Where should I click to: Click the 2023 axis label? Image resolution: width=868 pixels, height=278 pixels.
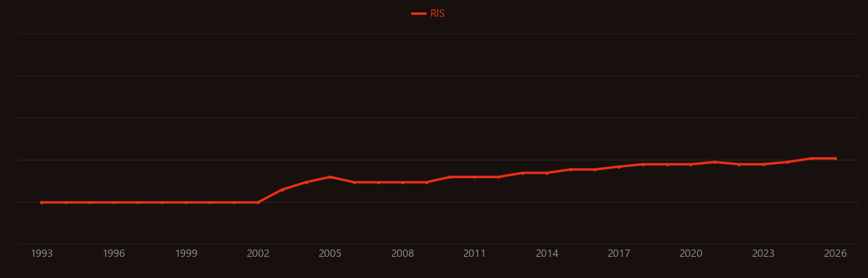pos(763,254)
